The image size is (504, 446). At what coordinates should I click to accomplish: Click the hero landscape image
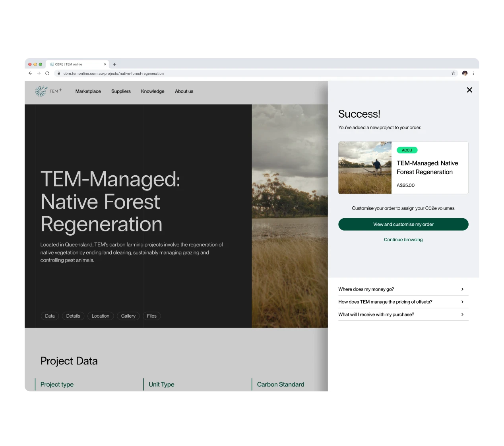point(290,216)
